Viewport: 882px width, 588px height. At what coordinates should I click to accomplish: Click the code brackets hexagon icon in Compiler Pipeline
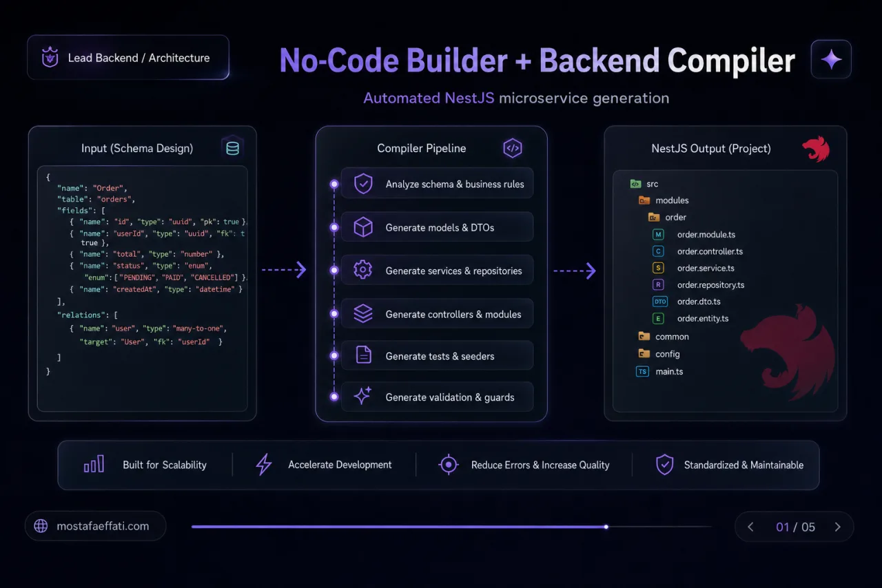512,148
